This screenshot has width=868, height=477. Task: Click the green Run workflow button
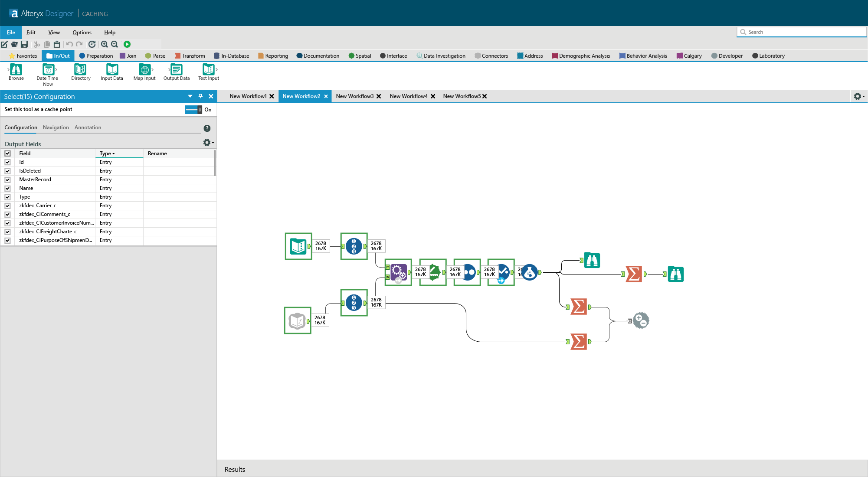[x=127, y=44]
